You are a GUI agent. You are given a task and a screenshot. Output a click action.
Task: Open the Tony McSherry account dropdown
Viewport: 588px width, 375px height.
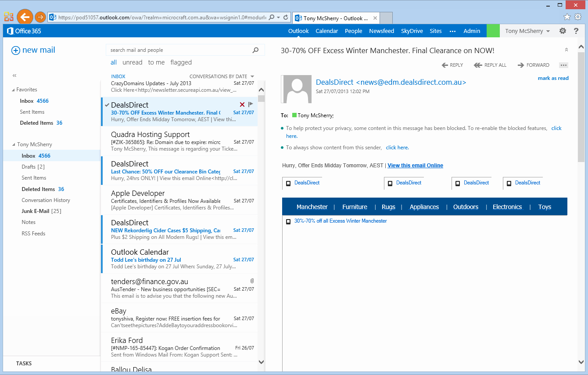(x=527, y=31)
